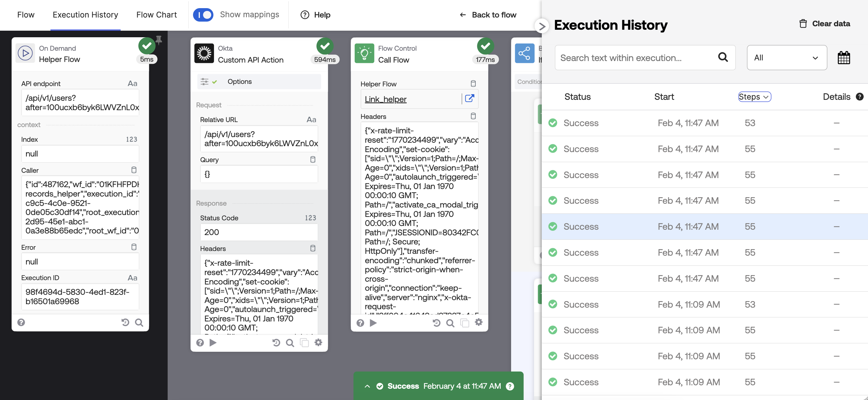The image size is (868, 400).
Task: Expand the bottom Success status bar chevron
Action: pyautogui.click(x=367, y=386)
